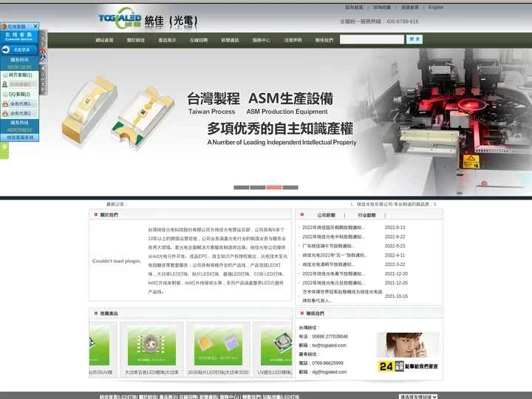
Task: Open 服務中心 menu item
Action: click(262, 40)
